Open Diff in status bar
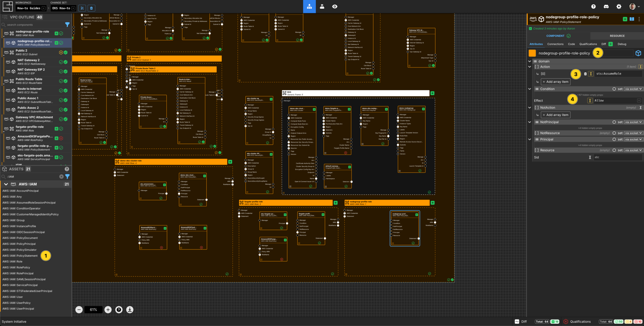 pos(521,322)
